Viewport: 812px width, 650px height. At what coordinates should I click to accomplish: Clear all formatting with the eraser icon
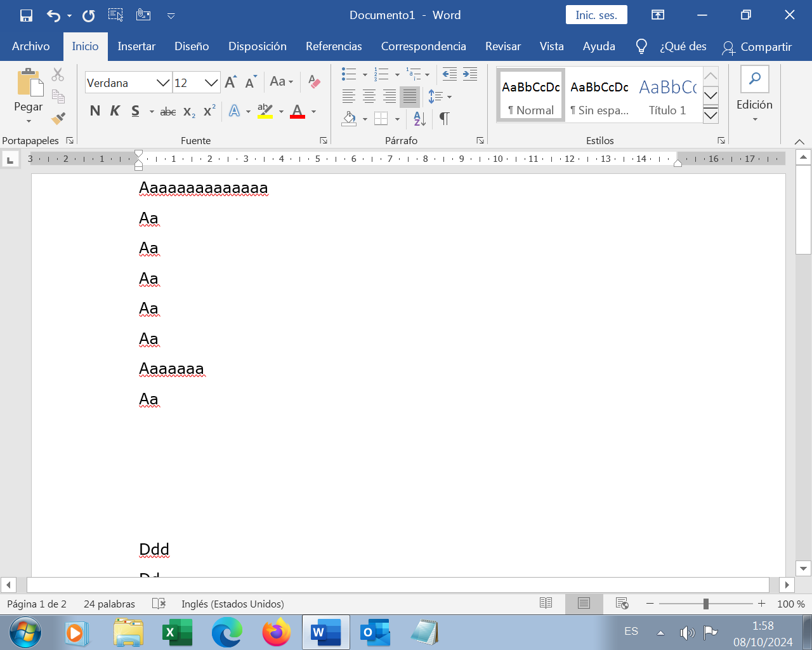313,82
